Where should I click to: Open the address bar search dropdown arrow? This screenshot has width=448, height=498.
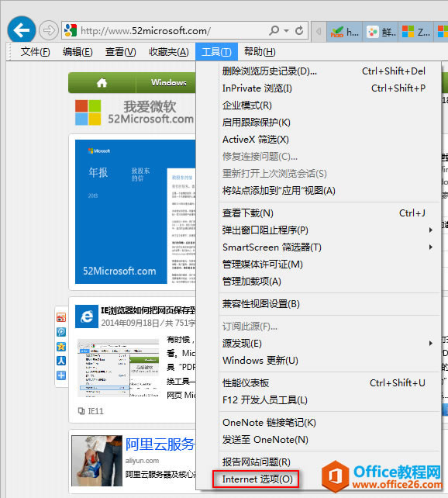pos(286,31)
